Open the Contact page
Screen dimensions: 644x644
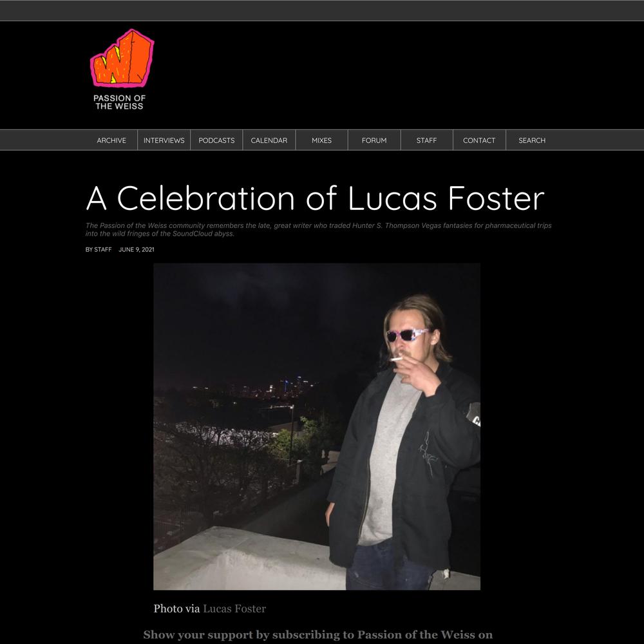click(479, 140)
